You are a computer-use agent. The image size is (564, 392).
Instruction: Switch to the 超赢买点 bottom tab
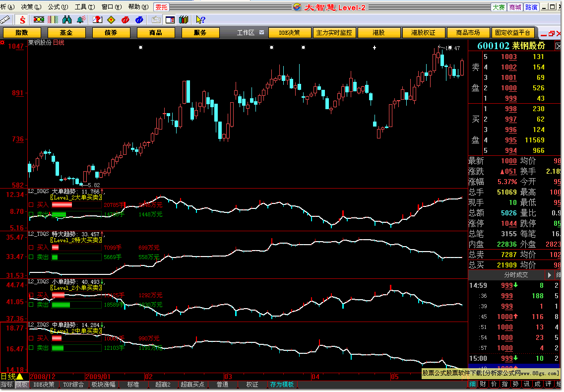point(192,385)
